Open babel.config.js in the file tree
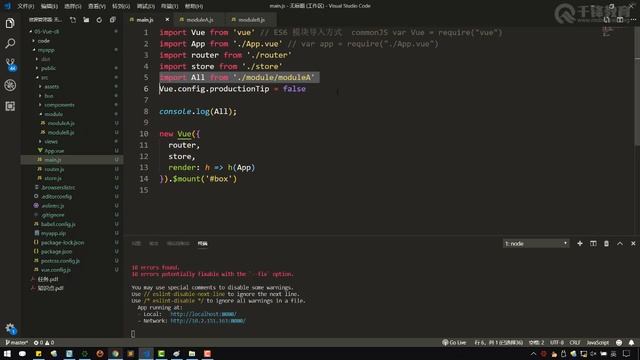The image size is (640, 360). pos(58,224)
